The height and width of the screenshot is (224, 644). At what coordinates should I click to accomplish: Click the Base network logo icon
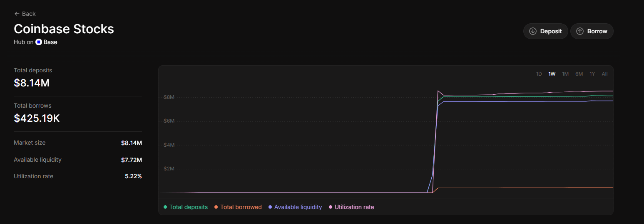[39, 42]
